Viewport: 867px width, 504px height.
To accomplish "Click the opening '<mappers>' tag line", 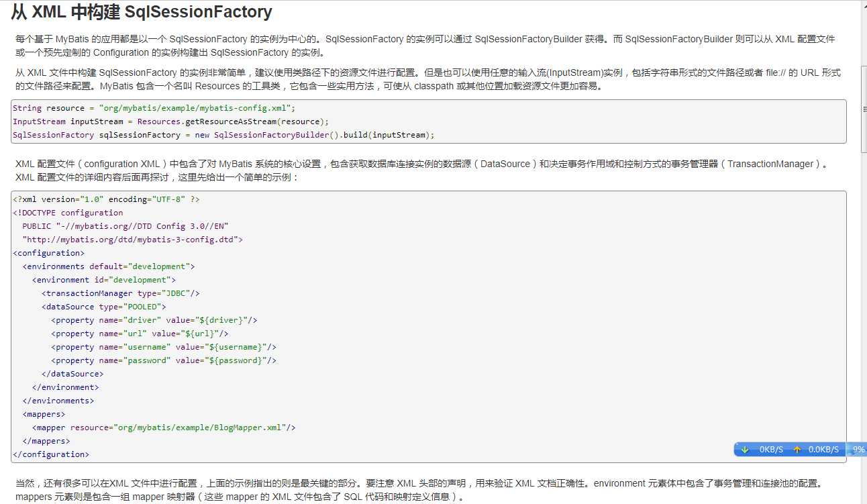I will click(x=44, y=414).
